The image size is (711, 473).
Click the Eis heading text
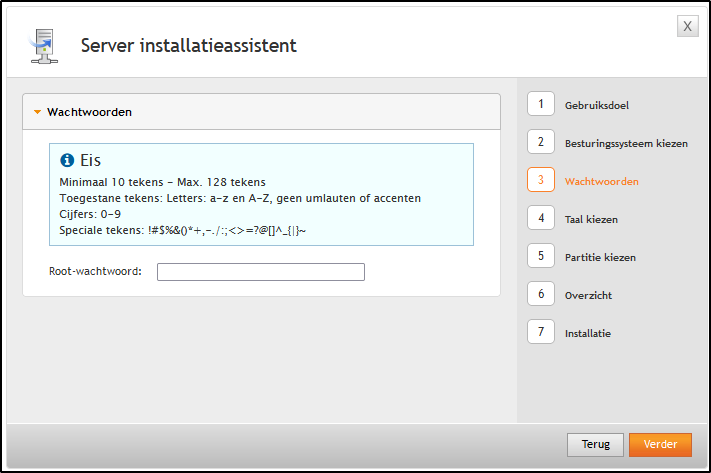tap(90, 160)
